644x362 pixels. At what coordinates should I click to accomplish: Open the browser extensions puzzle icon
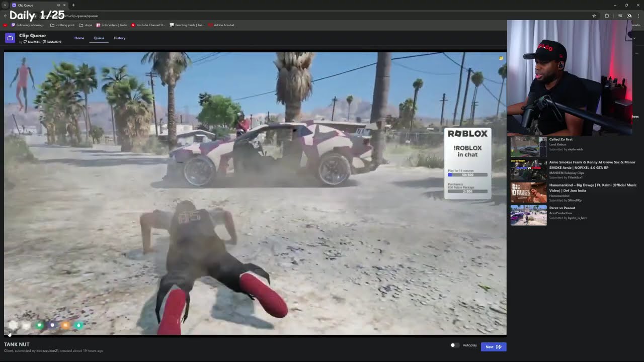click(x=607, y=16)
